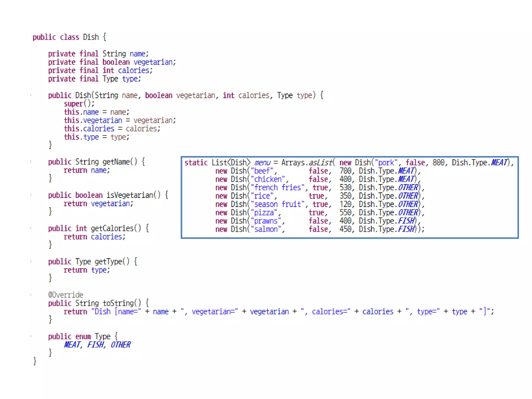Viewport: 532px width, 399px height.
Task: Collapse the Dish constructor fold marker
Action: pyautogui.click(x=31, y=95)
